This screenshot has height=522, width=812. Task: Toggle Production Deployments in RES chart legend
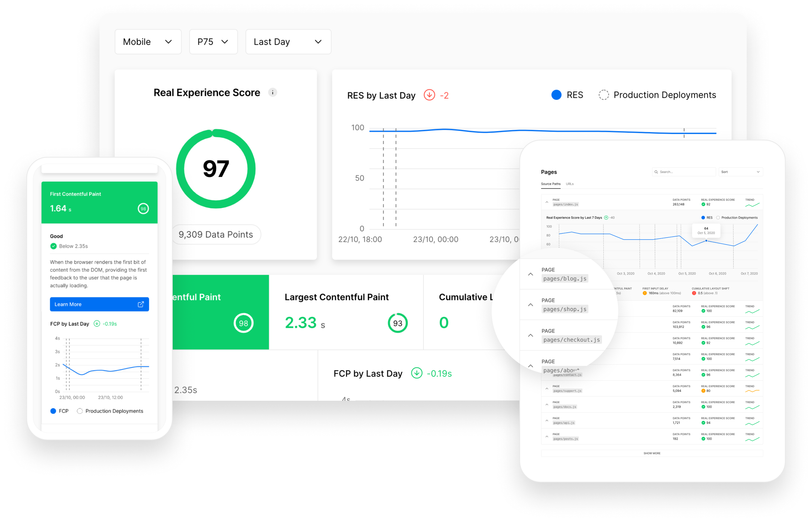point(657,95)
